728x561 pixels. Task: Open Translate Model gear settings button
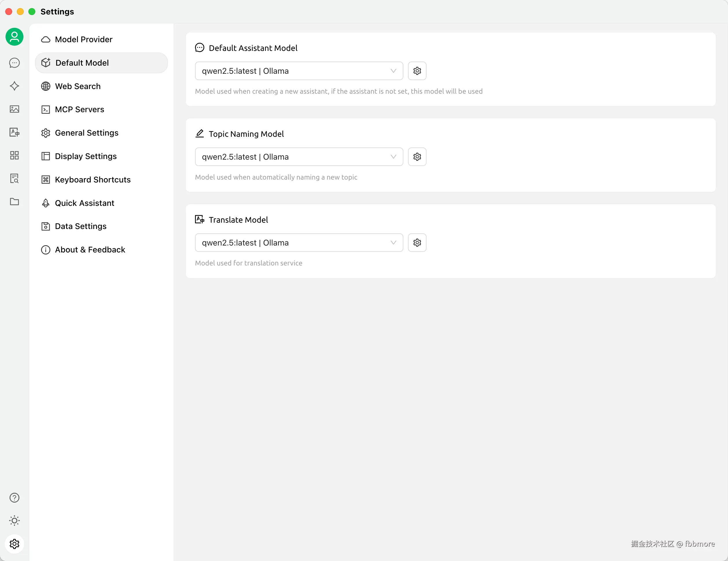417,243
